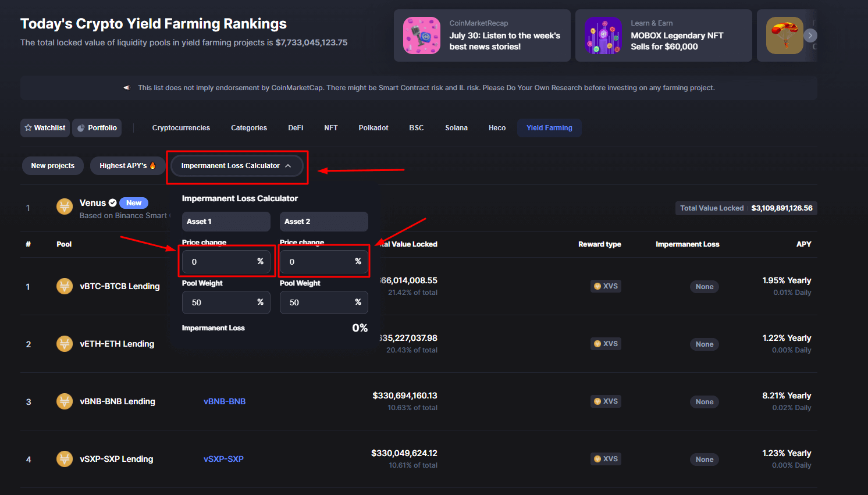Click the Asset 2 name field
This screenshot has height=495, width=868.
pyautogui.click(x=324, y=222)
